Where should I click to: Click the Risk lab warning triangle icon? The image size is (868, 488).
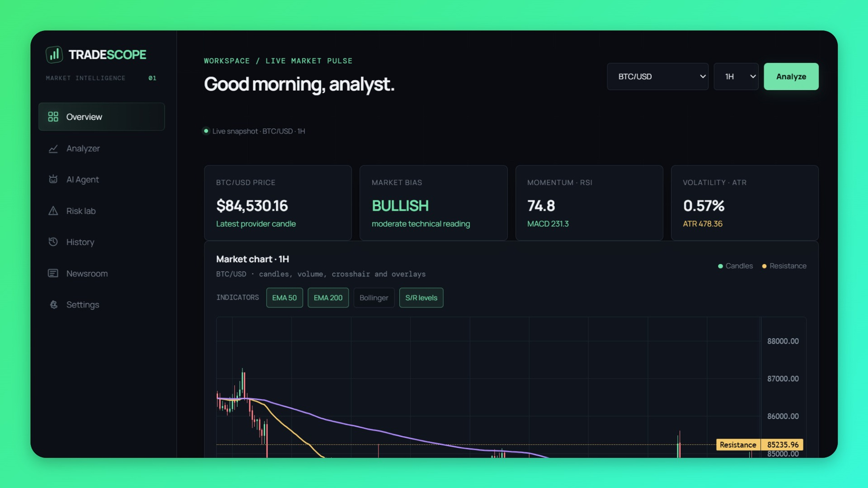[x=53, y=211]
